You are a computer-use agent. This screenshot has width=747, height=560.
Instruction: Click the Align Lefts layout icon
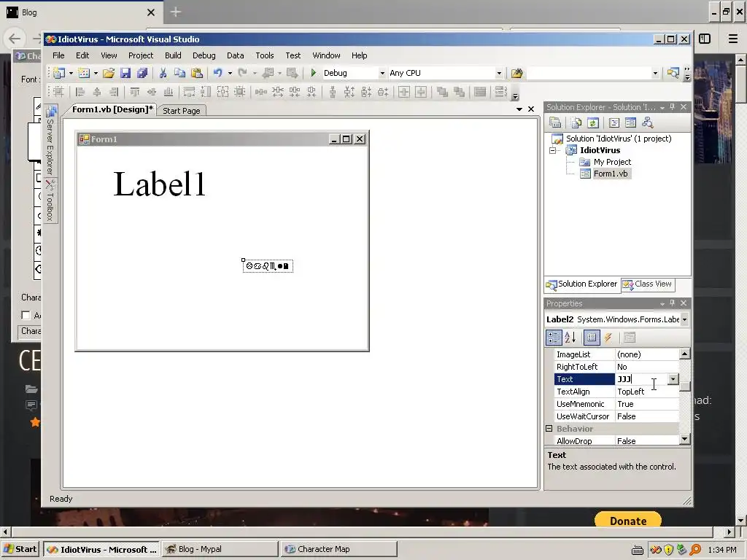point(80,92)
